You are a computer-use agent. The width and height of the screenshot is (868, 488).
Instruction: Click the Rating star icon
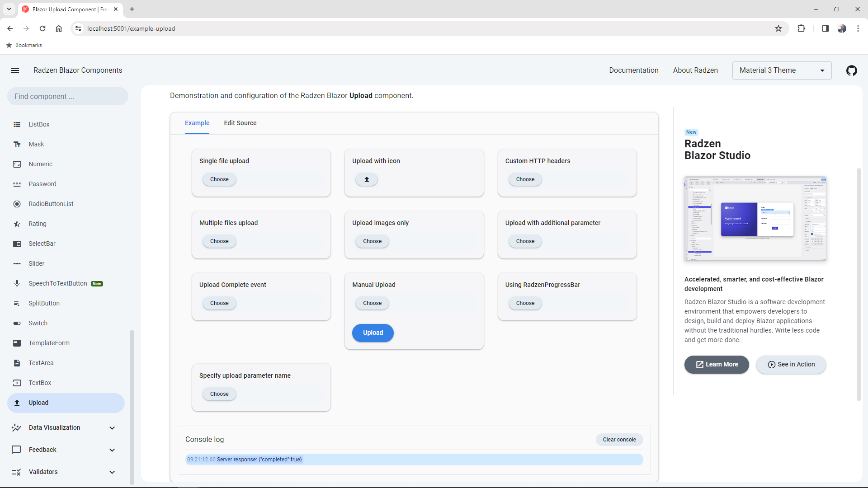point(17,224)
